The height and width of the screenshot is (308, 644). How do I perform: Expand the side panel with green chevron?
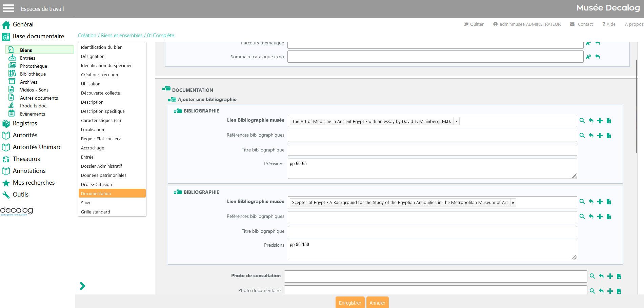[x=82, y=286]
